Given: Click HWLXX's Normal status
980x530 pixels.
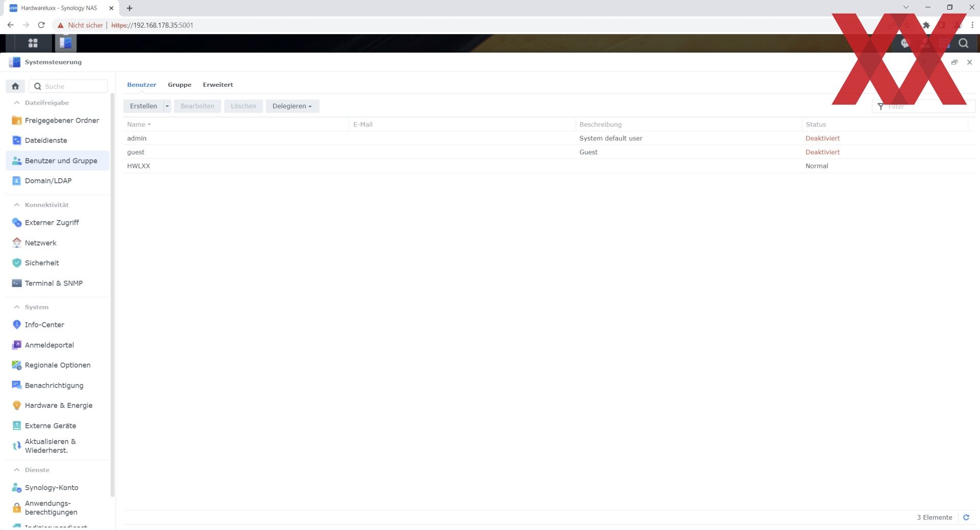Looking at the screenshot, I should [817, 166].
